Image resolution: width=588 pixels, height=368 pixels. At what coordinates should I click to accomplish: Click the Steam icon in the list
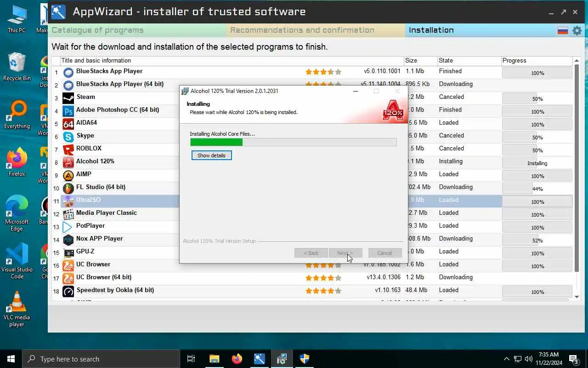pyautogui.click(x=68, y=98)
